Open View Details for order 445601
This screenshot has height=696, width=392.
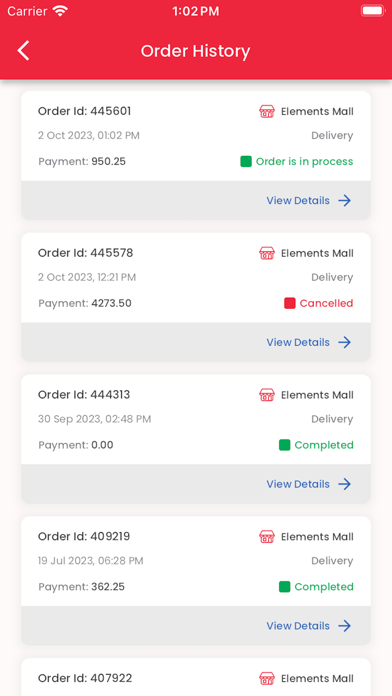pyautogui.click(x=298, y=201)
